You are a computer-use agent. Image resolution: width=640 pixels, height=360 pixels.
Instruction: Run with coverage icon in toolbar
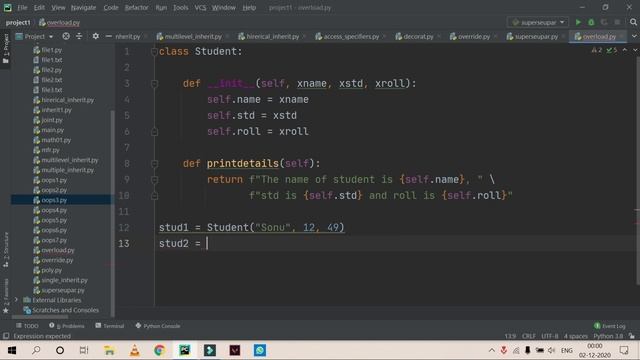click(604, 22)
